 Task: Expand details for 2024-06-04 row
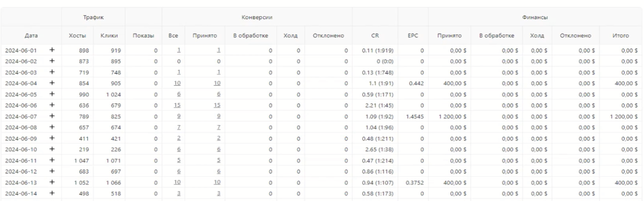click(x=52, y=83)
